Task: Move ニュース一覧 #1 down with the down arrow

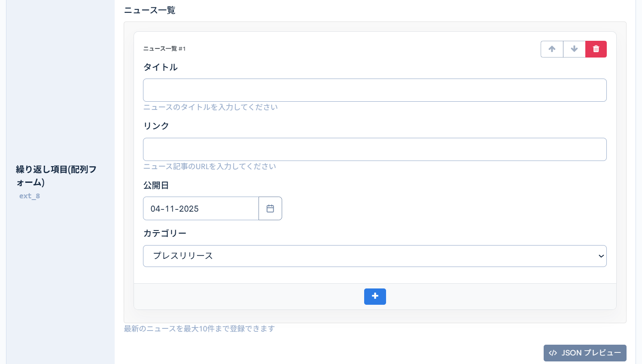Action: point(574,49)
